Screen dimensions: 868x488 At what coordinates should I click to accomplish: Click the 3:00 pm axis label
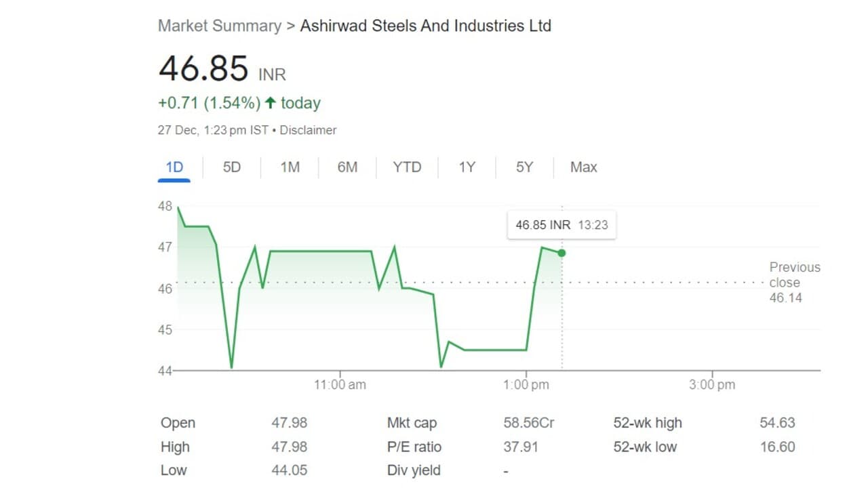pyautogui.click(x=712, y=385)
